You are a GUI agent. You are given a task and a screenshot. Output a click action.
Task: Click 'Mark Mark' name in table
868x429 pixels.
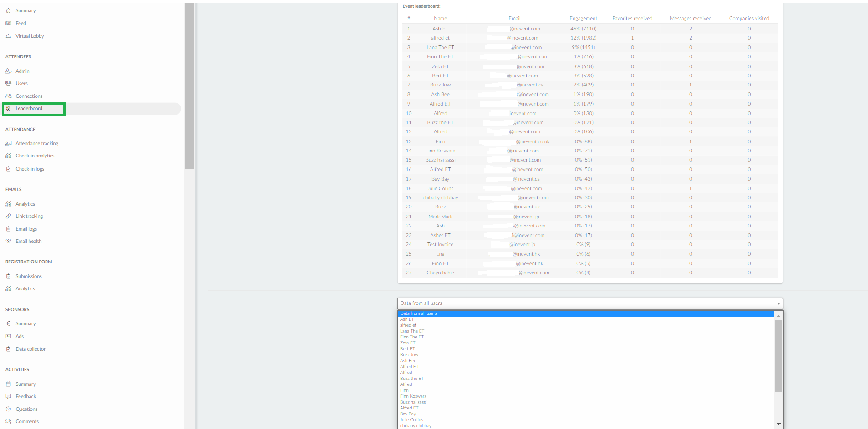coord(440,217)
